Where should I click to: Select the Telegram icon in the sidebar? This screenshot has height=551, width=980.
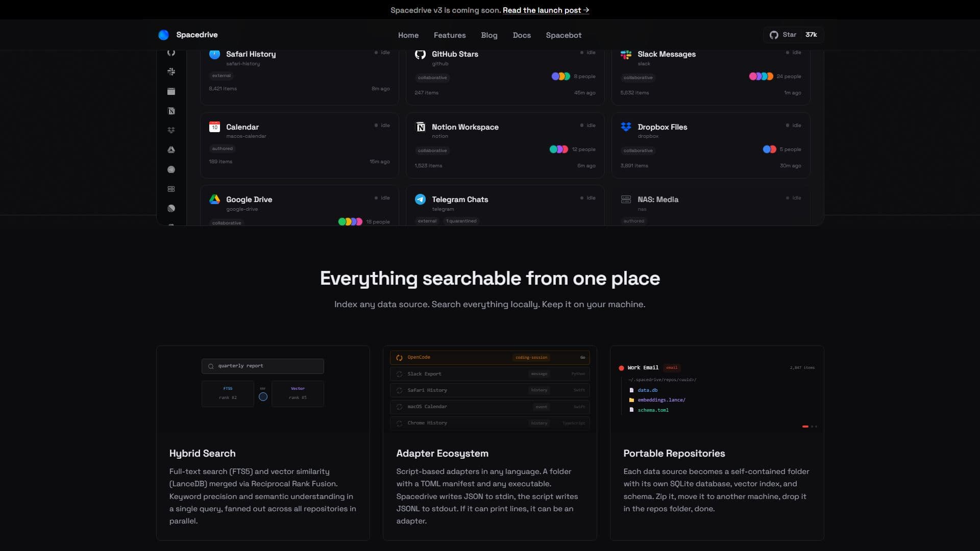click(x=171, y=169)
